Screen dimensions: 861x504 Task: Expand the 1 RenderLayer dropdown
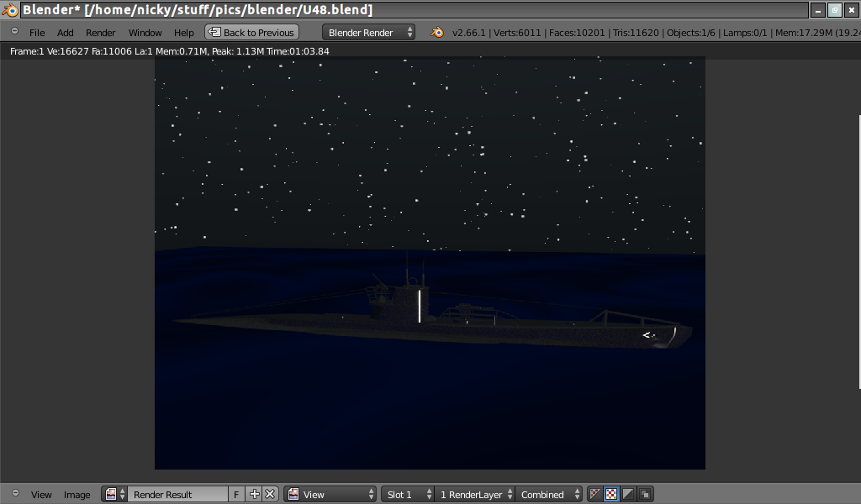(475, 495)
